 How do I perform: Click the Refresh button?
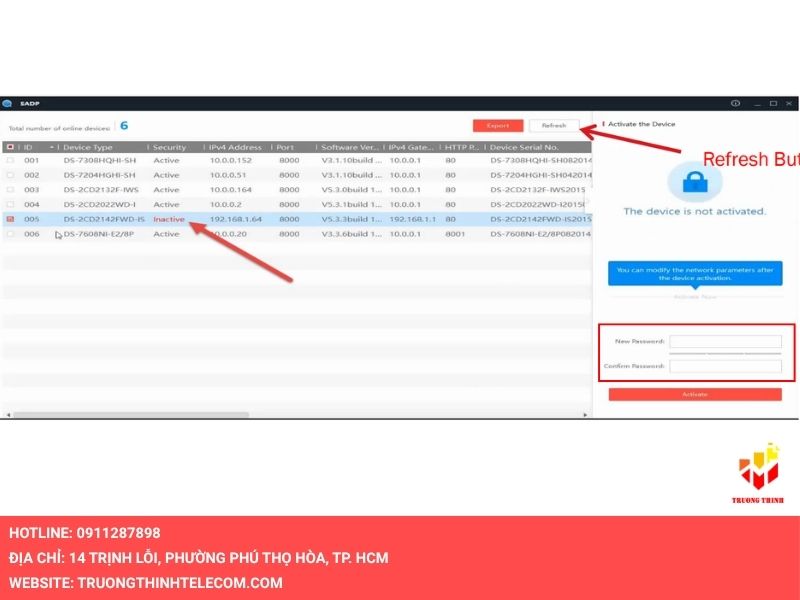point(554,126)
